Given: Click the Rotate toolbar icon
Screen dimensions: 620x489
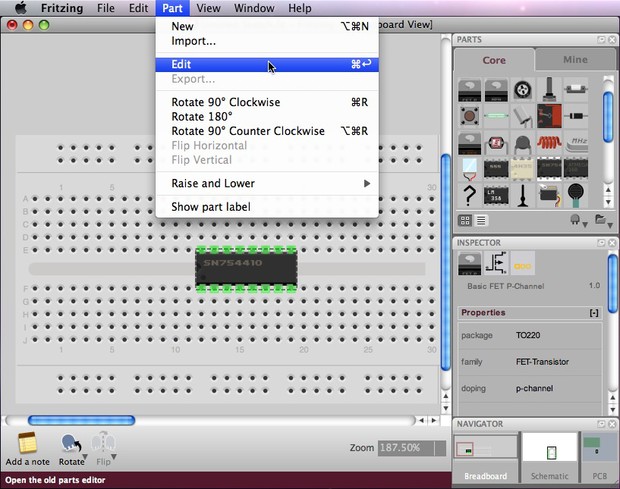Looking at the screenshot, I should (71, 444).
